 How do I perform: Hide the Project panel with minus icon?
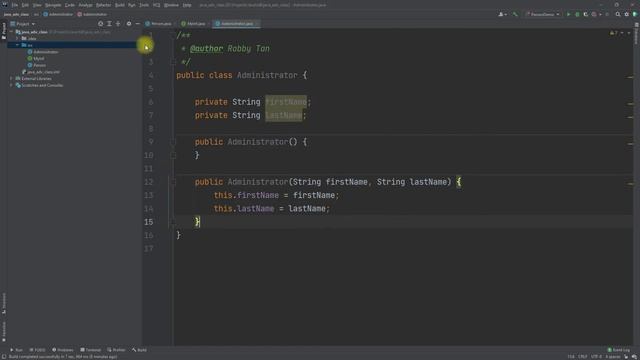138,24
